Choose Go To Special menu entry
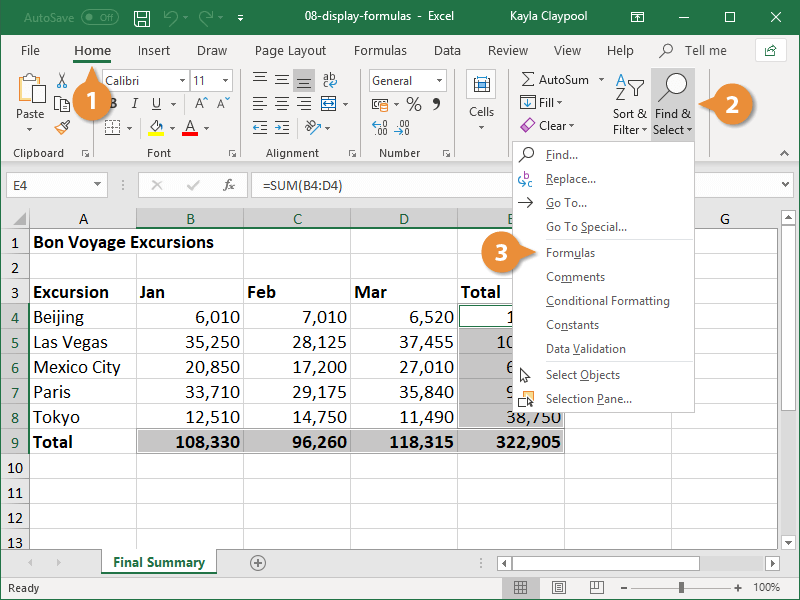 pyautogui.click(x=586, y=227)
